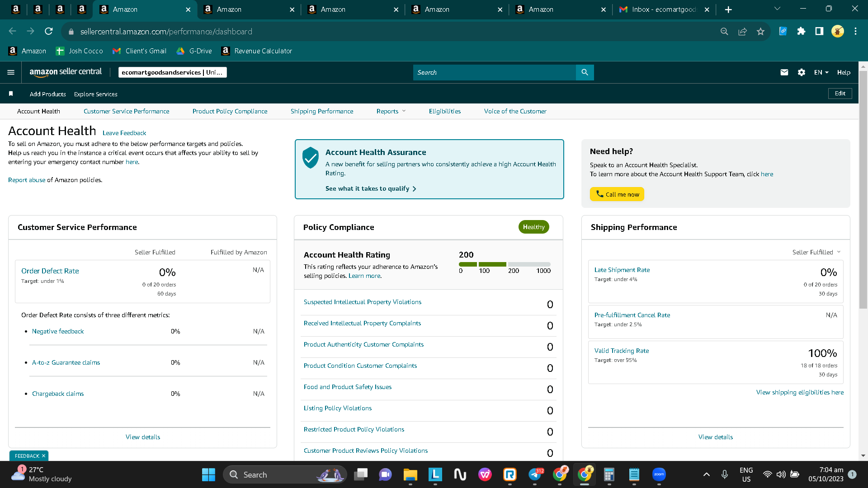Close the FEEDBACK tab at bottom left

coord(43,456)
